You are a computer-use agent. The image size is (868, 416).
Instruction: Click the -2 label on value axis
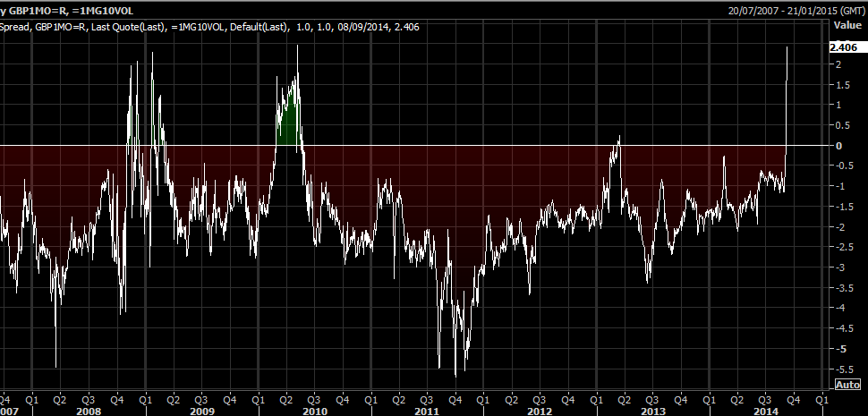pyautogui.click(x=840, y=227)
